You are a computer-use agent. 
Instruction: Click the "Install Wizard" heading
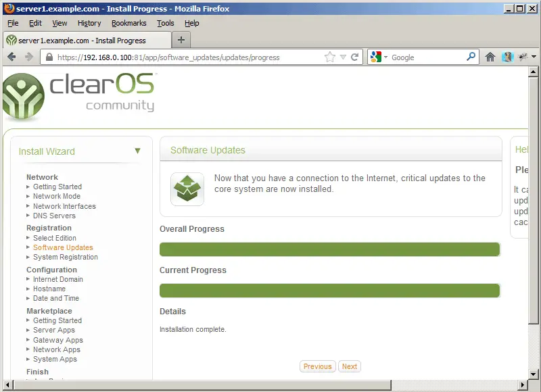pos(47,151)
